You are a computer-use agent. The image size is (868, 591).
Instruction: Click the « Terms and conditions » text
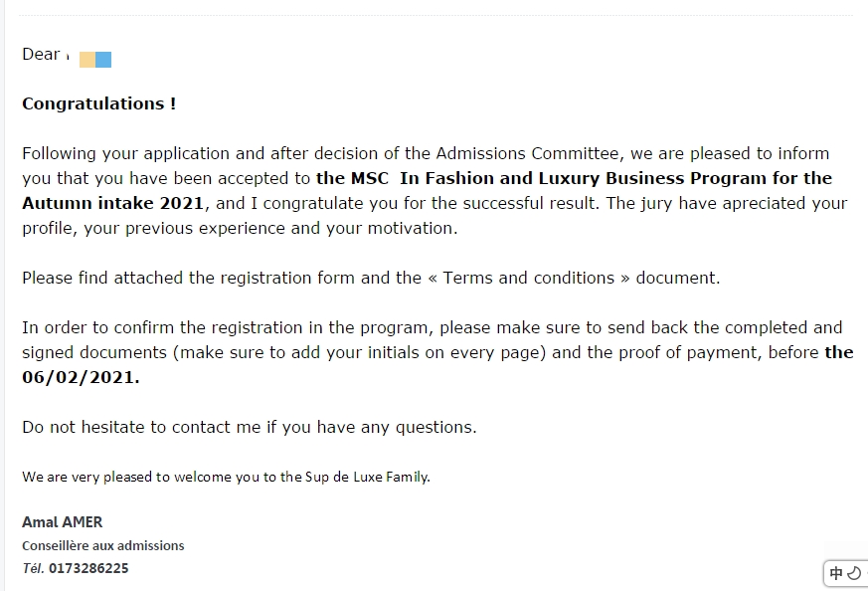click(x=529, y=278)
